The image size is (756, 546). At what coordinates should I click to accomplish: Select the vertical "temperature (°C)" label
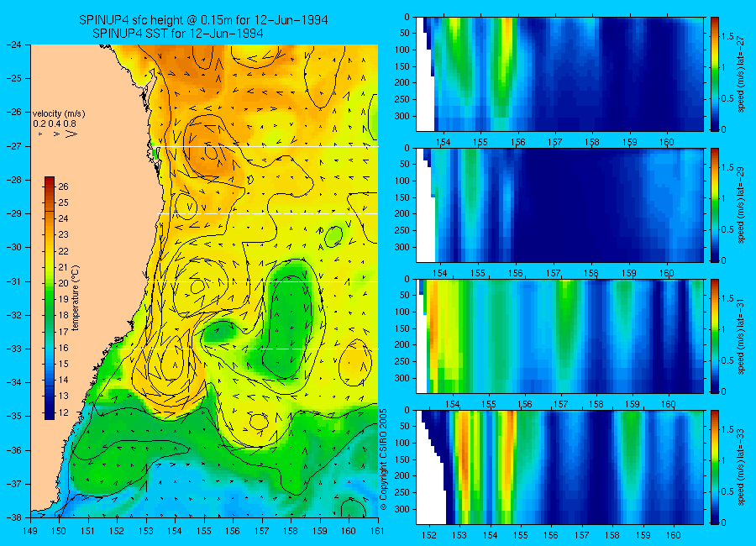pyautogui.click(x=75, y=298)
